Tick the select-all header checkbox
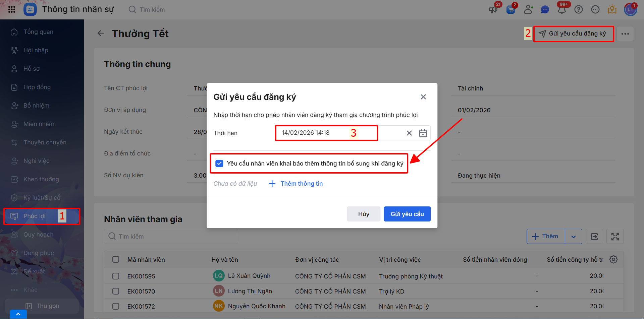The image size is (644, 319). point(116,259)
